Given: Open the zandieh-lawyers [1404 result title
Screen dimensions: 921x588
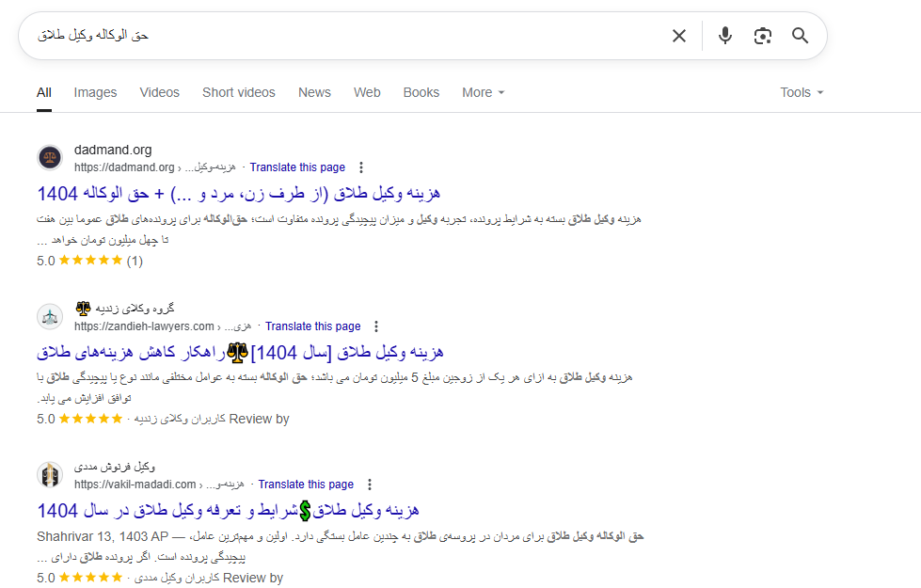Looking at the screenshot, I should (x=240, y=353).
